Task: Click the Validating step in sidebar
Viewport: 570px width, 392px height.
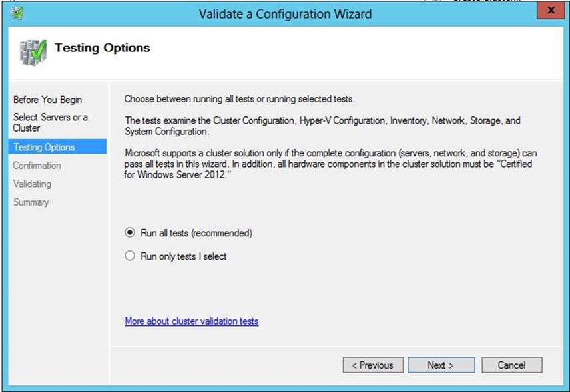Action: pyautogui.click(x=32, y=184)
